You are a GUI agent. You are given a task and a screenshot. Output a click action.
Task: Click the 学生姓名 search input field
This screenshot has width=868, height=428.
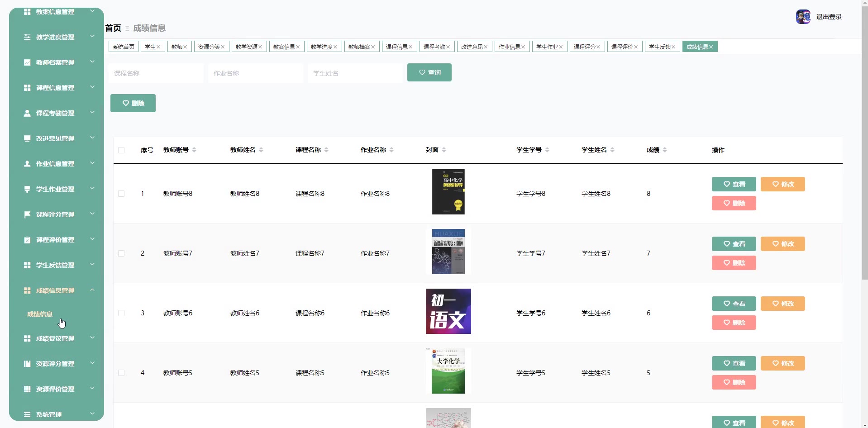[x=355, y=73]
